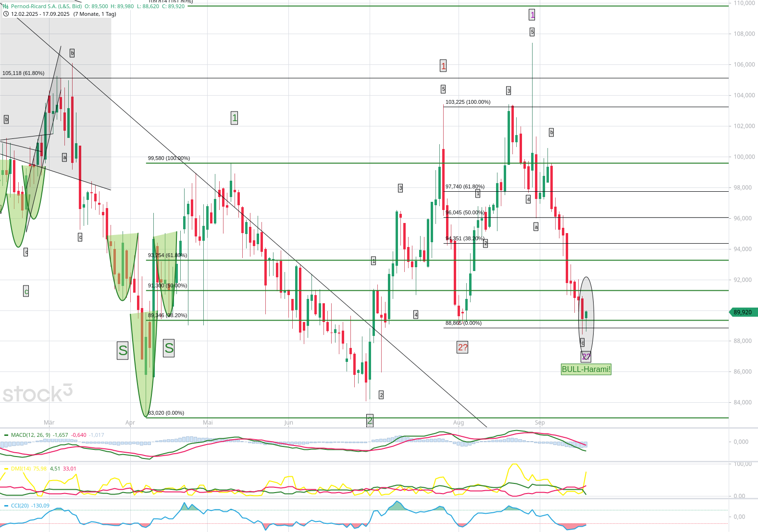Open DMI(14) indicator settings

(21, 469)
